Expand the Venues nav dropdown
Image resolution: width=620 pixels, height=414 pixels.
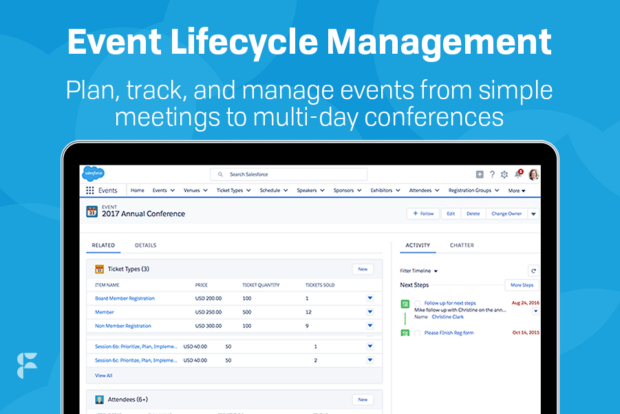tap(205, 191)
